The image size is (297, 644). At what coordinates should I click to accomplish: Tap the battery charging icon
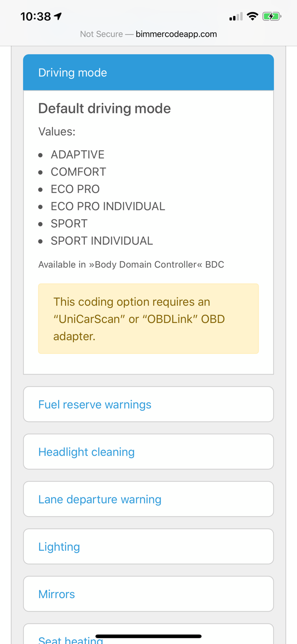click(271, 16)
